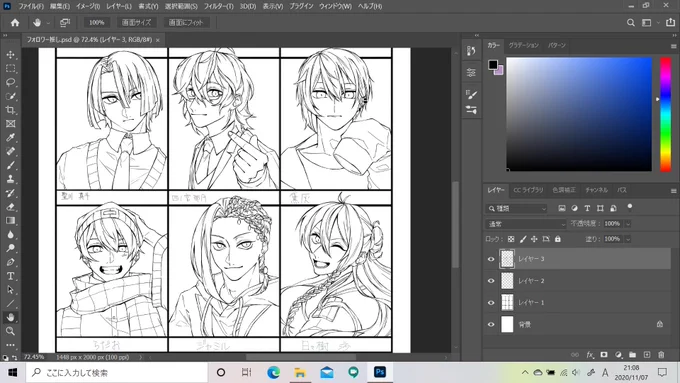Select the Rectangular Marquee tool

(10, 69)
